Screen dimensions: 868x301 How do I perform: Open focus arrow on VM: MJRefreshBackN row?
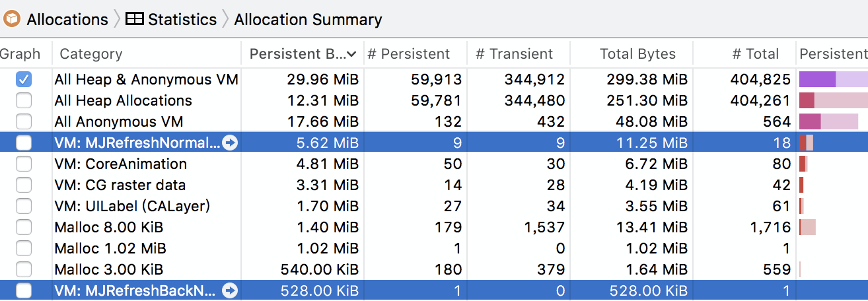pos(230,290)
